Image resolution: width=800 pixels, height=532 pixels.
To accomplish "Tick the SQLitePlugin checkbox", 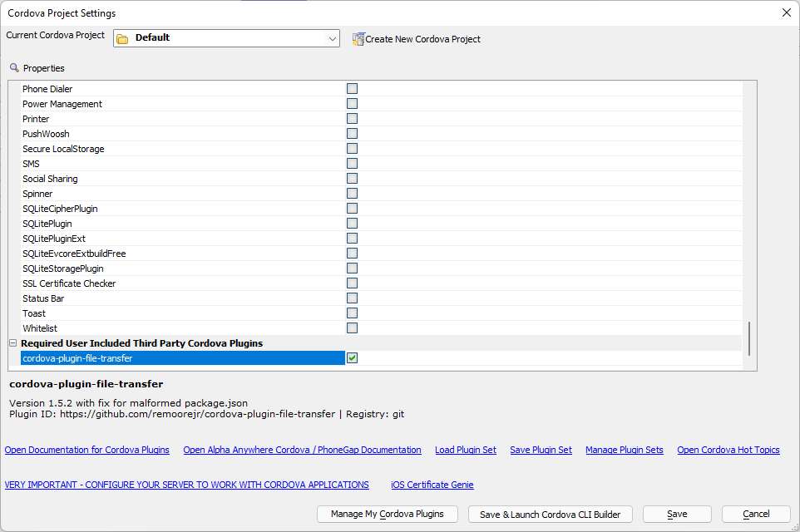I will click(352, 224).
